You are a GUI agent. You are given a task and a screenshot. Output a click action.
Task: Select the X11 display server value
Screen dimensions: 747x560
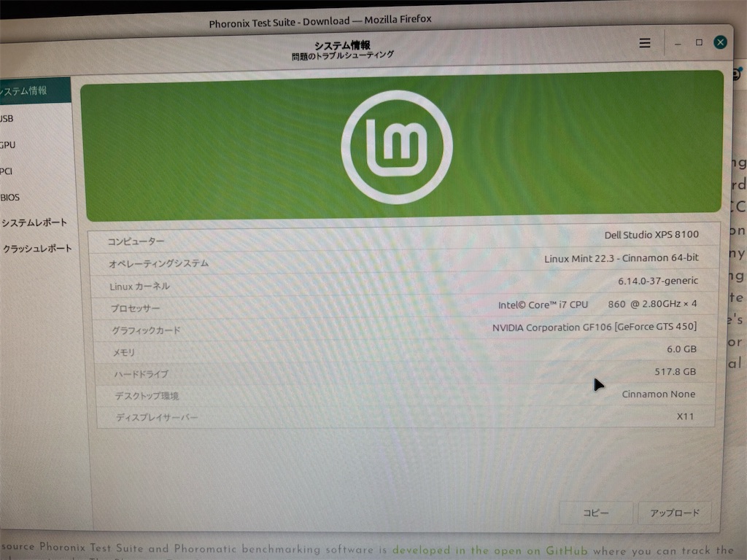pyautogui.click(x=685, y=416)
